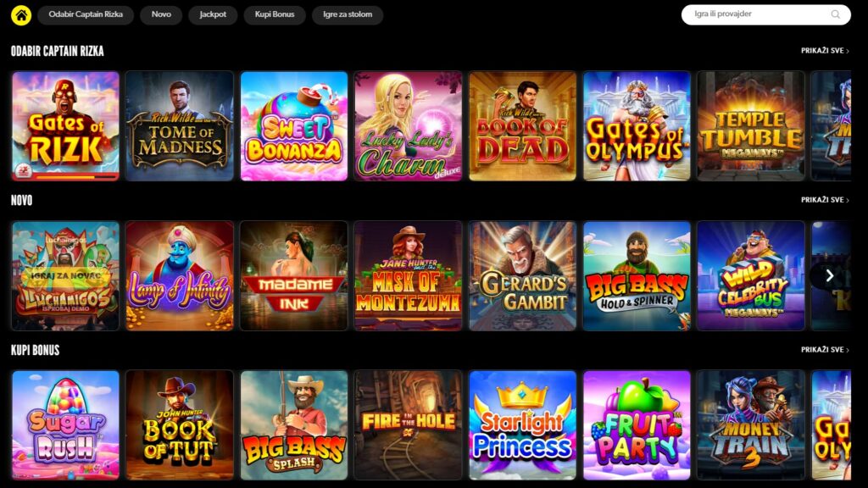This screenshot has width=868, height=488.
Task: Select the Gates of Olympus game
Action: click(637, 126)
